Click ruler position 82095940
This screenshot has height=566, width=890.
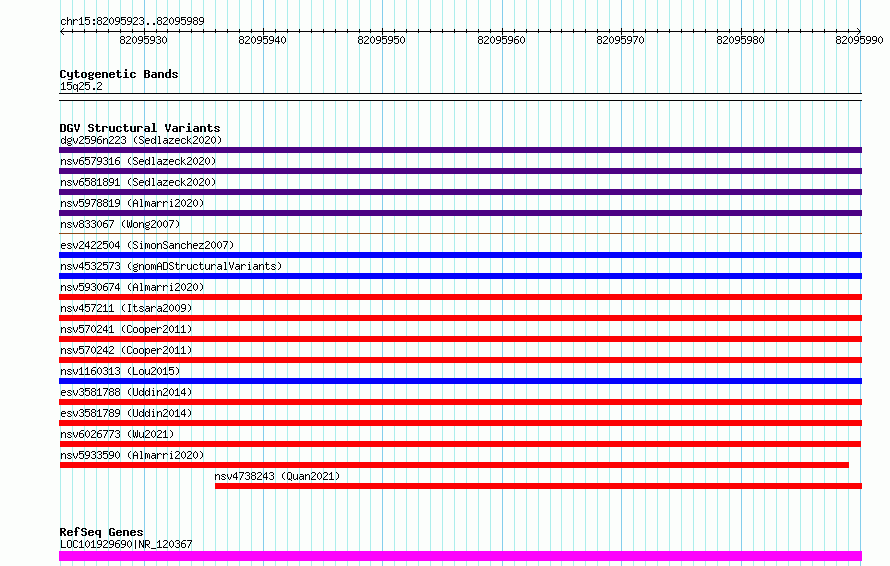[262, 40]
